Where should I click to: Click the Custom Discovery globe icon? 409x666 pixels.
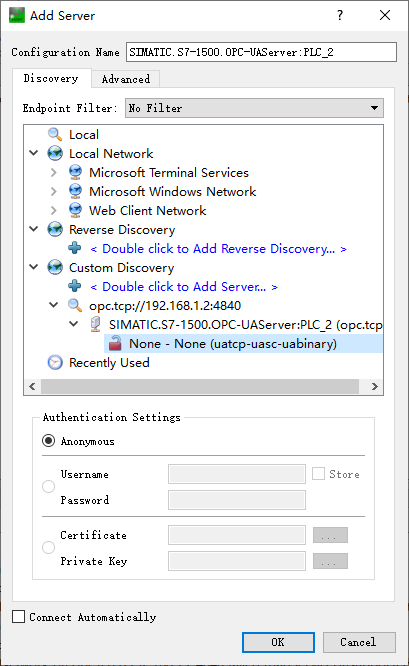click(x=55, y=268)
